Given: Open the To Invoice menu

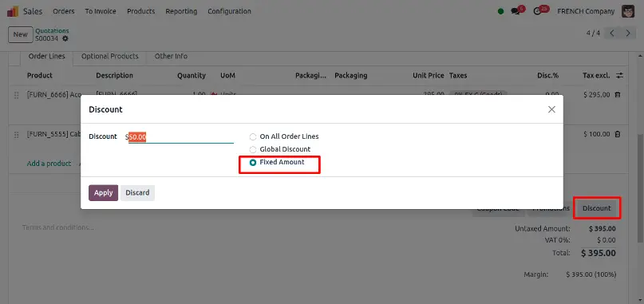Looking at the screenshot, I should click(101, 11).
